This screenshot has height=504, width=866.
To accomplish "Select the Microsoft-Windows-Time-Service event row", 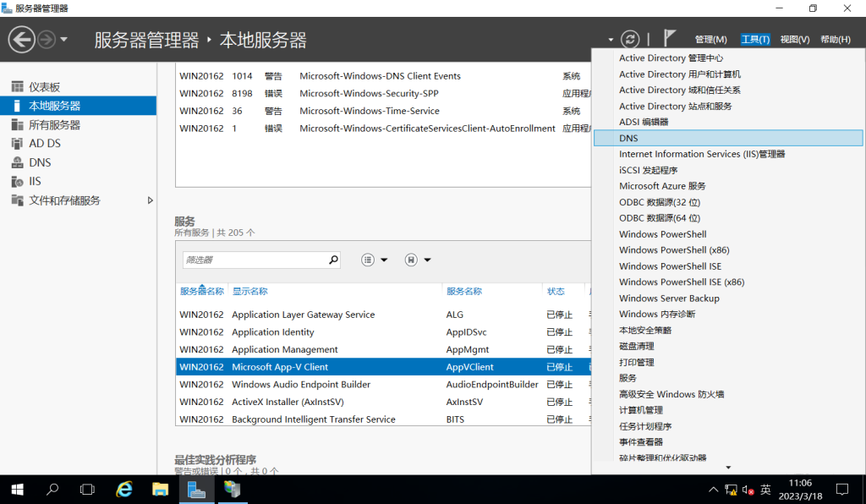I will pyautogui.click(x=383, y=111).
